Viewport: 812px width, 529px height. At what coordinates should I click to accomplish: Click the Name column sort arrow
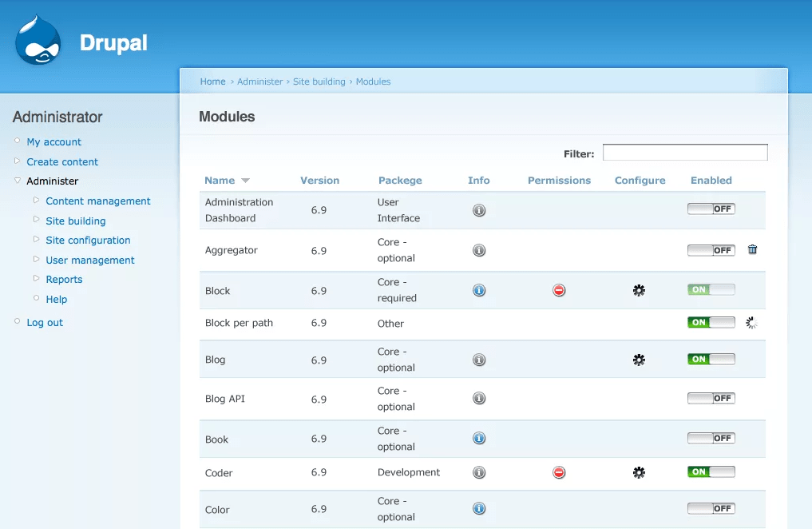click(x=245, y=181)
